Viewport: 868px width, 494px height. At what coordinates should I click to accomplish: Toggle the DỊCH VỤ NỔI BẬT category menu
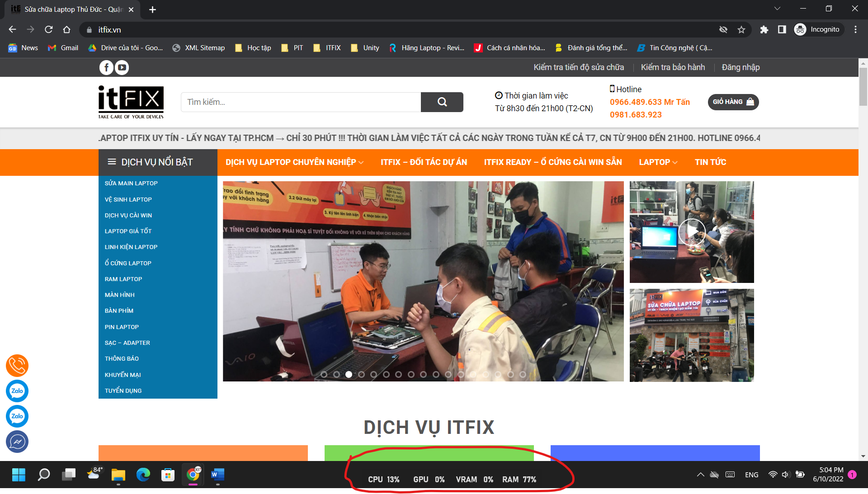(x=158, y=162)
